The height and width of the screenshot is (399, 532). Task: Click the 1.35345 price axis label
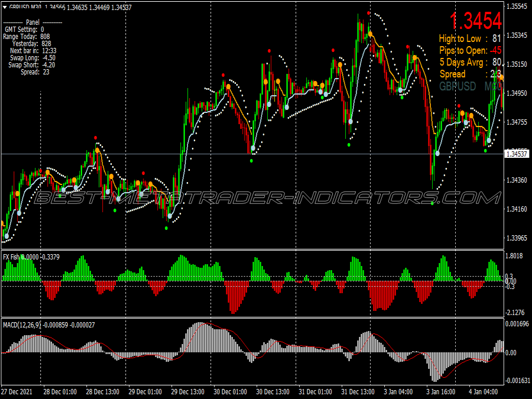click(517, 35)
